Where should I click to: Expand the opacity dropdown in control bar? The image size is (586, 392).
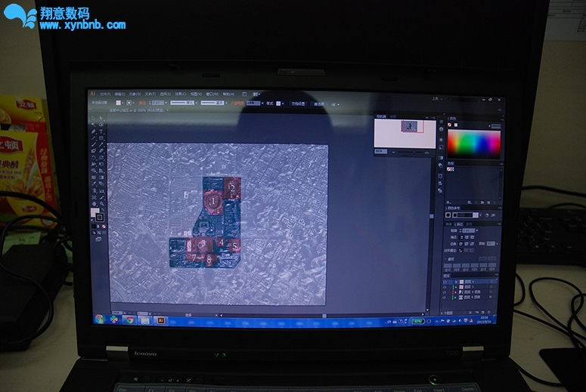261,103
